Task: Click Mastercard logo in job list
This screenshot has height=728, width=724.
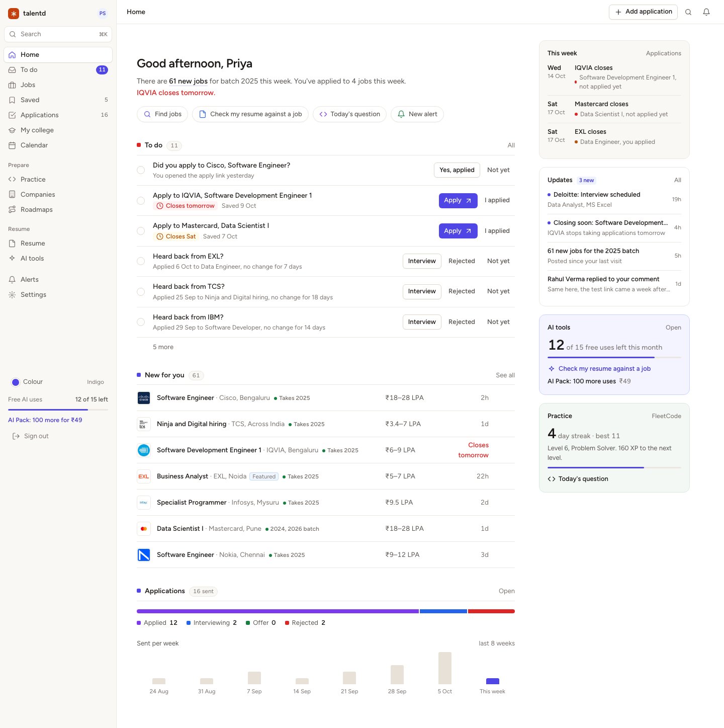Action: [144, 529]
